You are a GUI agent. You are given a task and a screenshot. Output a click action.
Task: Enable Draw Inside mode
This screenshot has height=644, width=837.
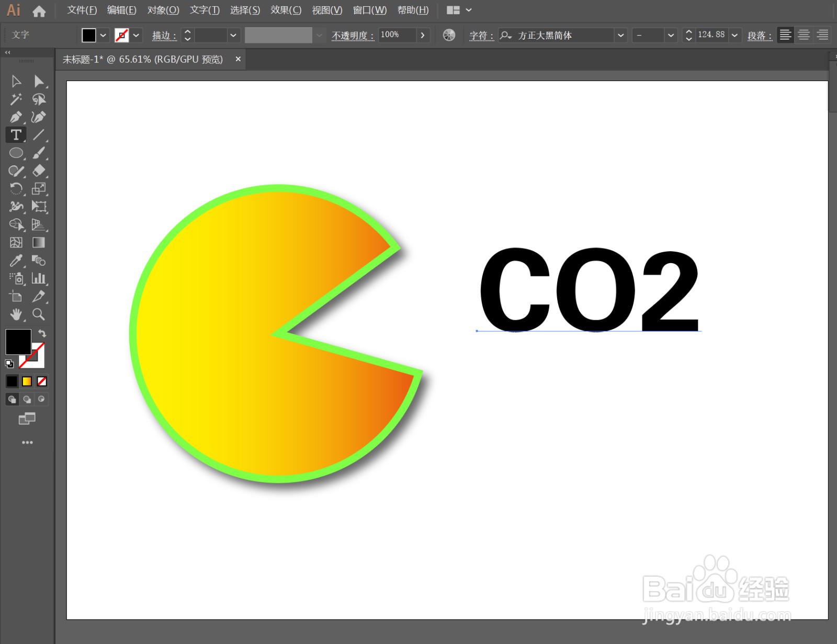tap(41, 399)
